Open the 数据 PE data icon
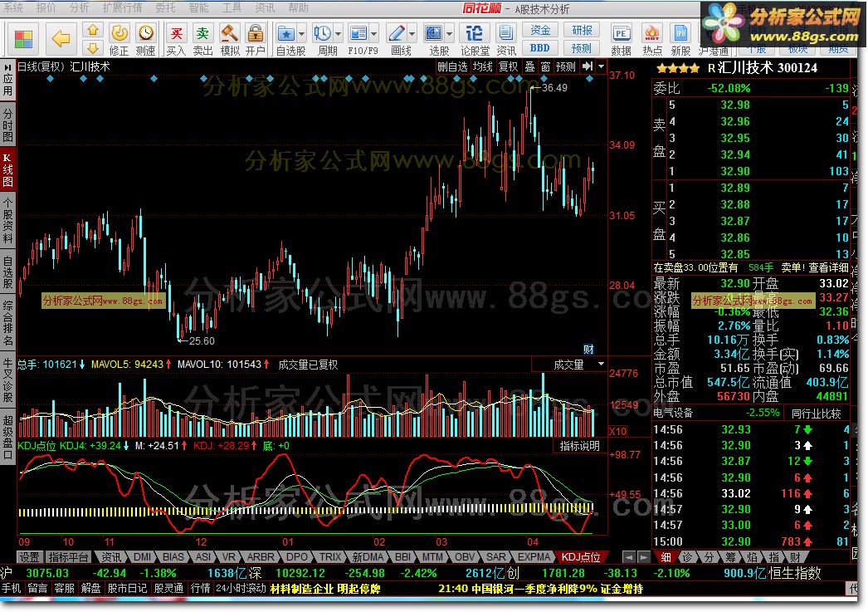The height and width of the screenshot is (612, 868). 621,34
